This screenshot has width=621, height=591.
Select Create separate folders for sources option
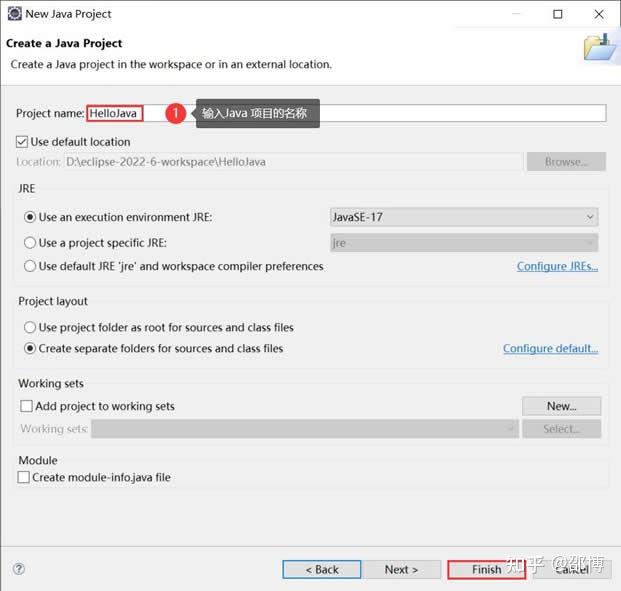[30, 348]
